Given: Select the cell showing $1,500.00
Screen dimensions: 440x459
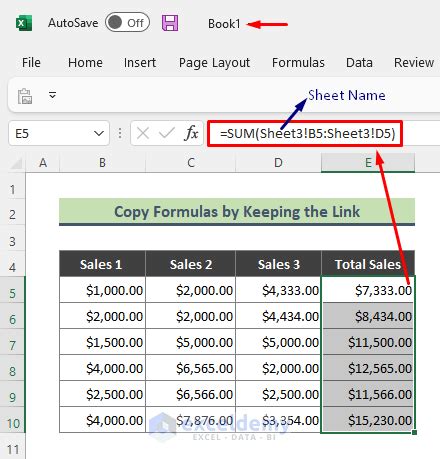Looking at the screenshot, I should tap(102, 342).
